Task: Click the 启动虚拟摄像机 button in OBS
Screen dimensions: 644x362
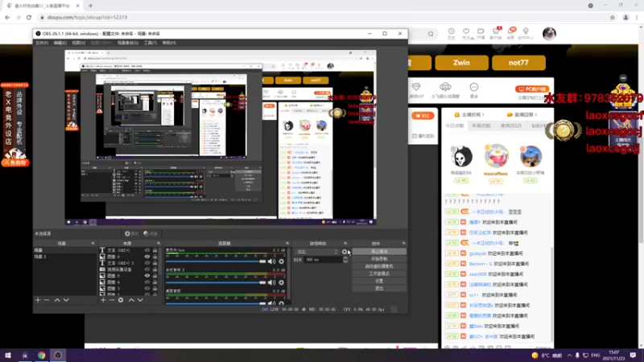Action: pyautogui.click(x=379, y=266)
